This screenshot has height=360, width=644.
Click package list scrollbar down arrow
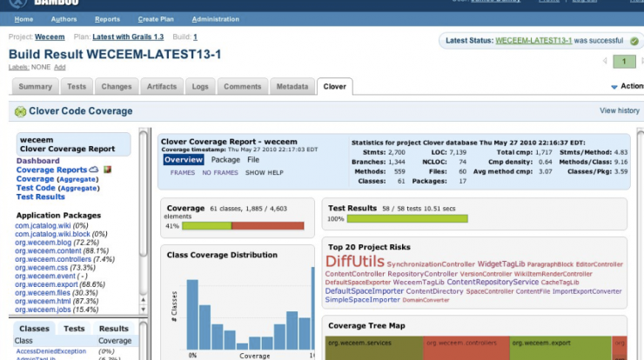point(144,310)
